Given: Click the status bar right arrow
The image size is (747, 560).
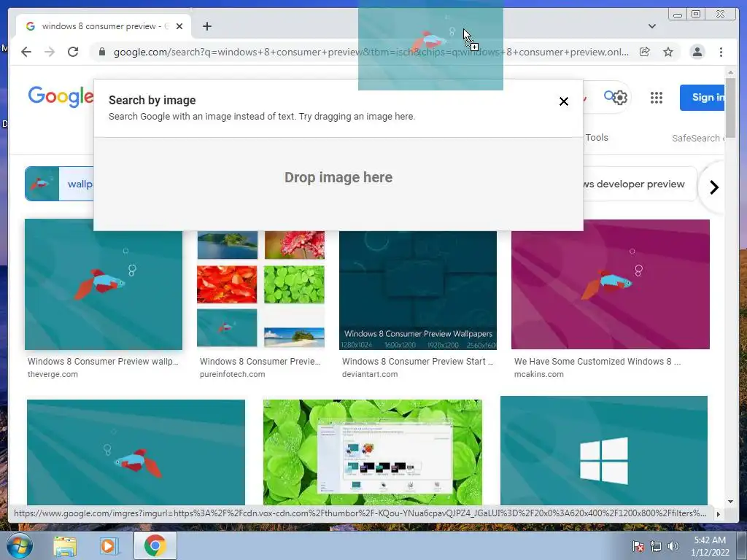Looking at the screenshot, I should pos(719,514).
